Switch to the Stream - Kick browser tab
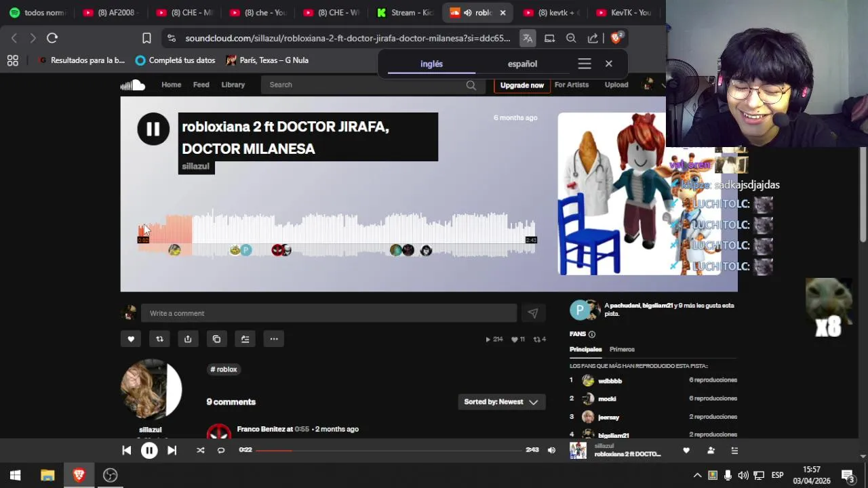 click(x=405, y=12)
